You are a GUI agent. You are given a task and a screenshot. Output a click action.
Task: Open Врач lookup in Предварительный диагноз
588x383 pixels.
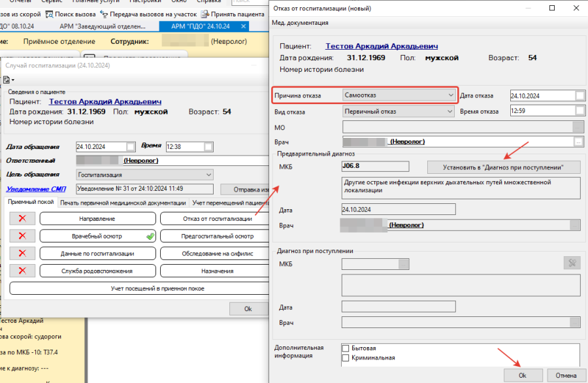click(574, 225)
